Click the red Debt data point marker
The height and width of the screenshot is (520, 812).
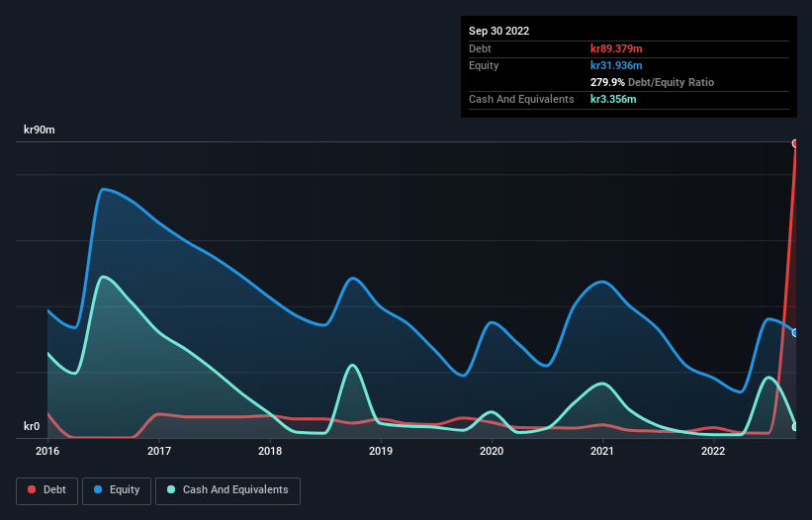[x=795, y=143]
